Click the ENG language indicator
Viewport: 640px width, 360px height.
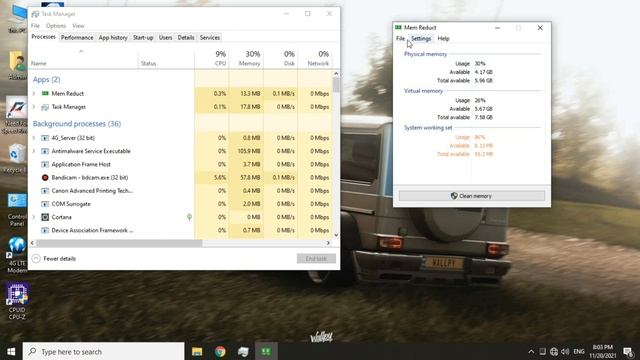click(579, 351)
